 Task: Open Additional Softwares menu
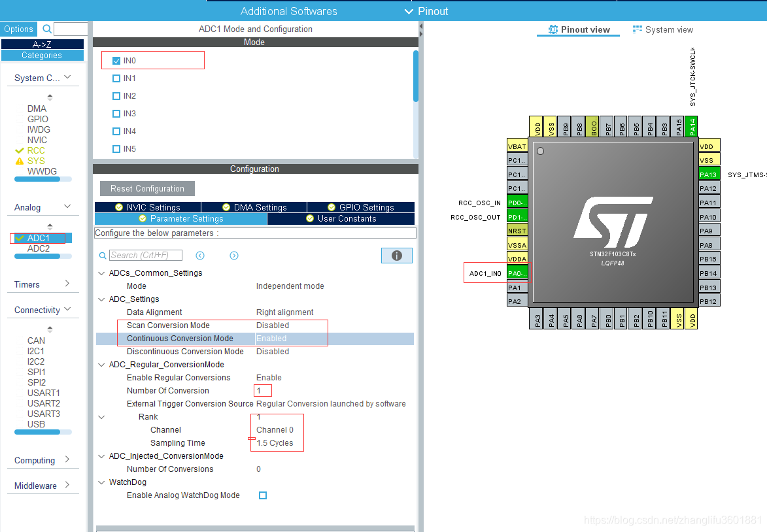pos(288,11)
